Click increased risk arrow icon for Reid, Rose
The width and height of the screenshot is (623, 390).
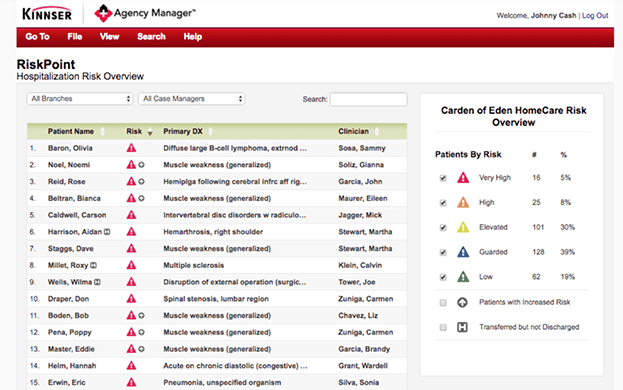pos(141,181)
